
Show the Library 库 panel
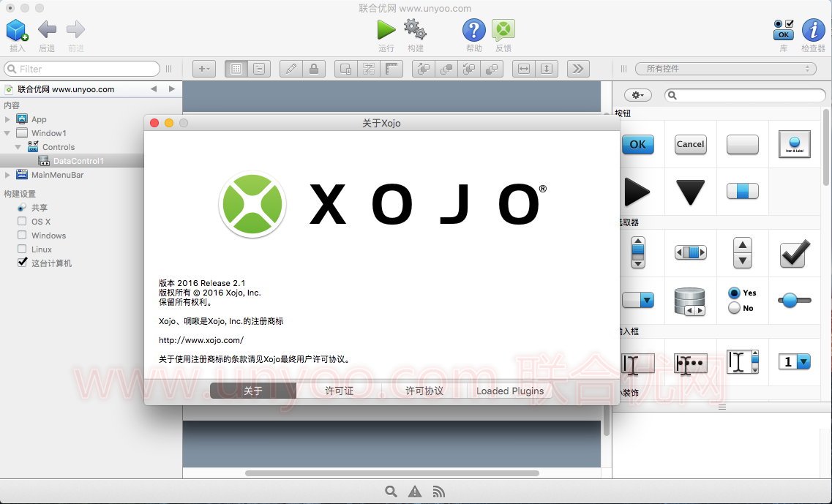(783, 30)
